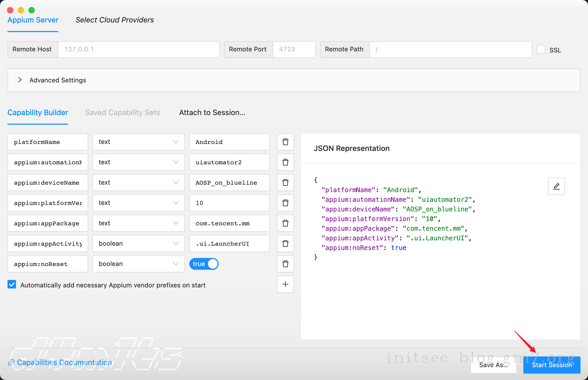Viewport: 588px width, 380px height.
Task: Open the Capabilities Documentation link
Action: click(x=64, y=363)
